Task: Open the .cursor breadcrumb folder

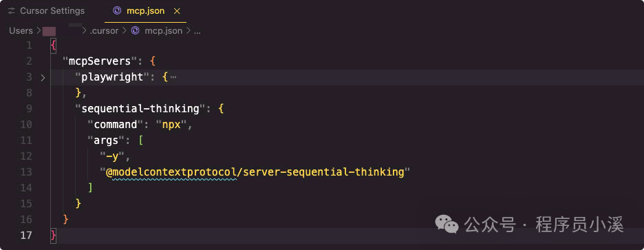Action: 104,31
